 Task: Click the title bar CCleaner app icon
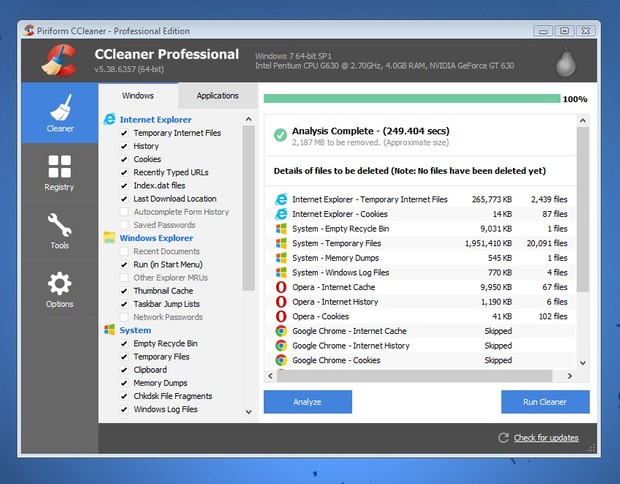pyautogui.click(x=28, y=30)
